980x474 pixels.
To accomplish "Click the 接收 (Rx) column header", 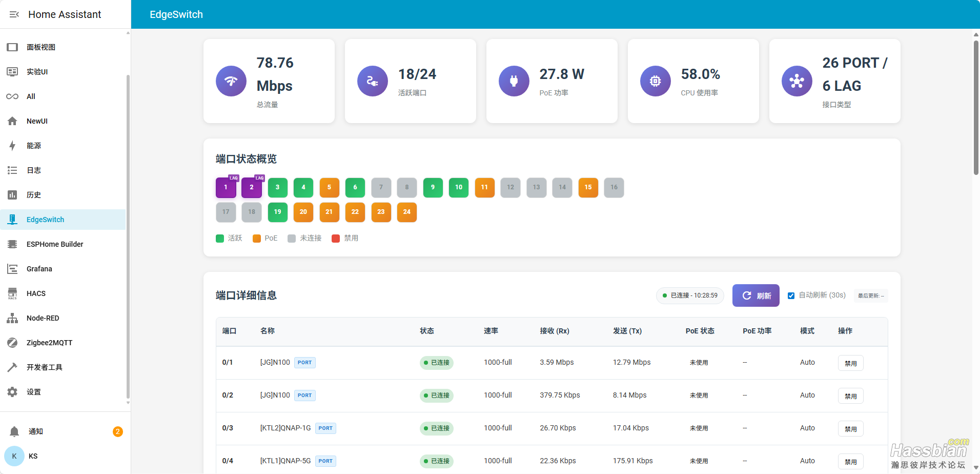I will pyautogui.click(x=555, y=331).
